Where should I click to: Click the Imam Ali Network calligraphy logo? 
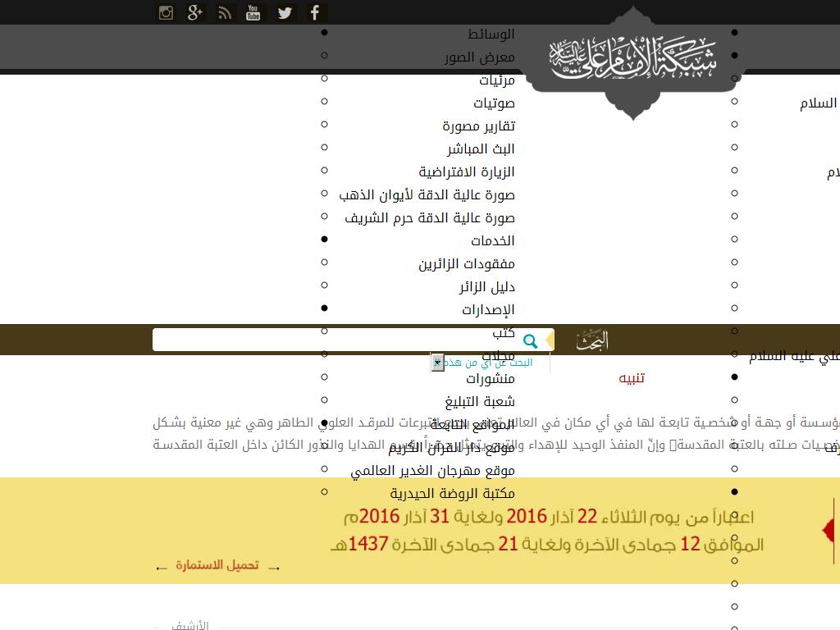pyautogui.click(x=632, y=59)
